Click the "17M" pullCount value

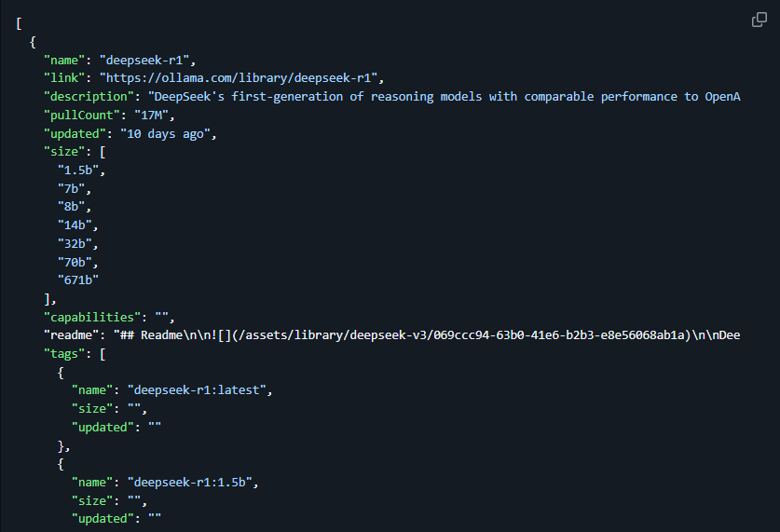(152, 116)
